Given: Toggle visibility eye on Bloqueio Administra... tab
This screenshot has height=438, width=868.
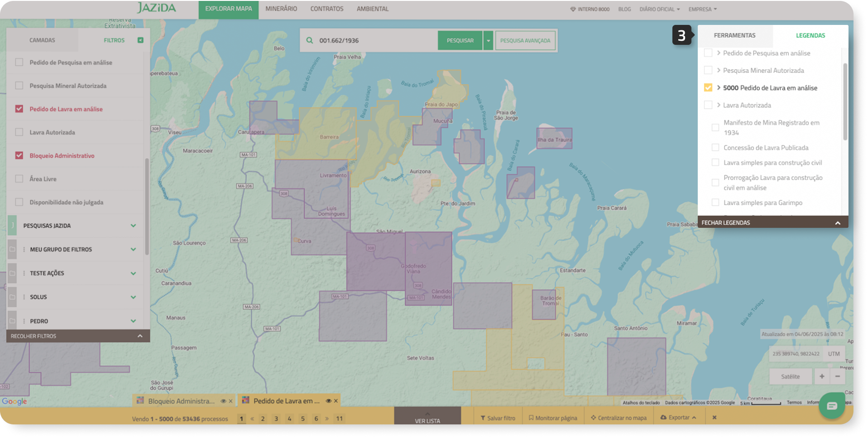Looking at the screenshot, I should (x=223, y=401).
